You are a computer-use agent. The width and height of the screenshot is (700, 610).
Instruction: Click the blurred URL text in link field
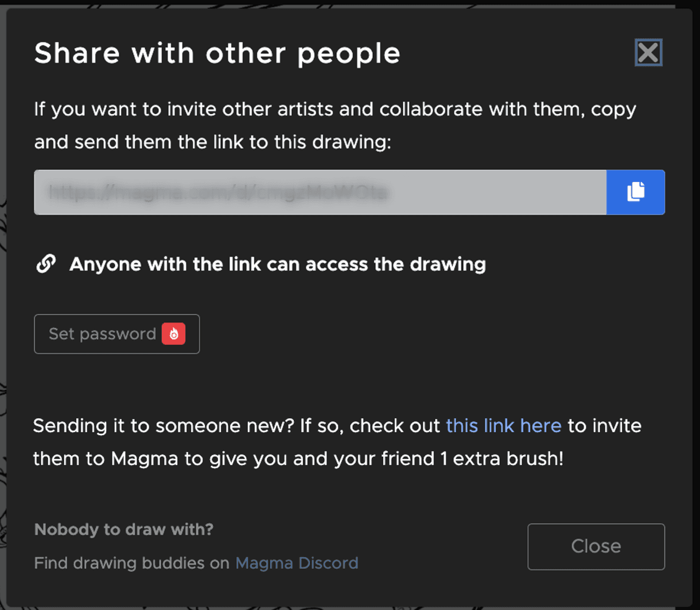pyautogui.click(x=218, y=193)
